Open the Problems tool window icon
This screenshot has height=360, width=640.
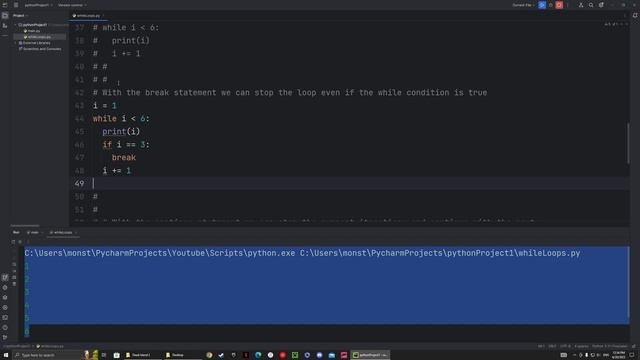pyautogui.click(x=5, y=327)
